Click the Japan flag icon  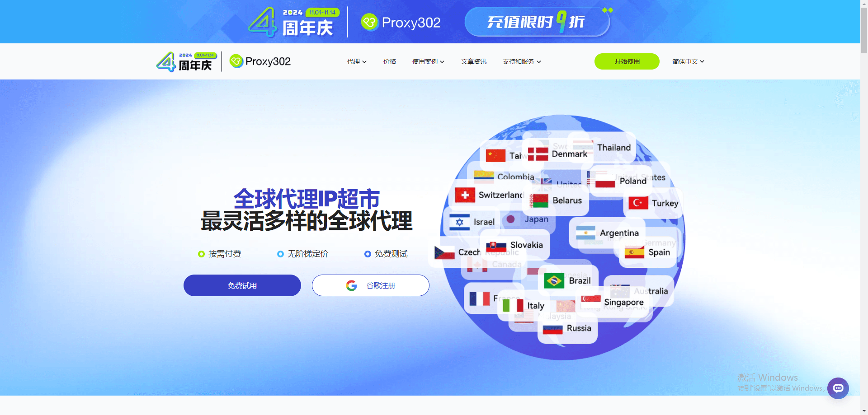pyautogui.click(x=511, y=219)
